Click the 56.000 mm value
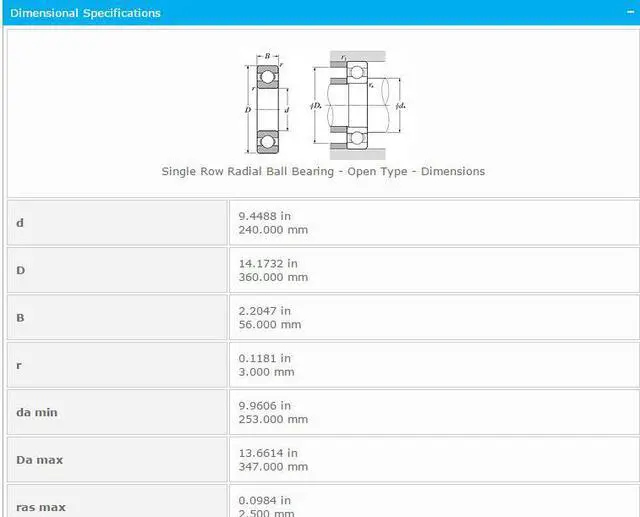The width and height of the screenshot is (640, 517). pyautogui.click(x=270, y=324)
